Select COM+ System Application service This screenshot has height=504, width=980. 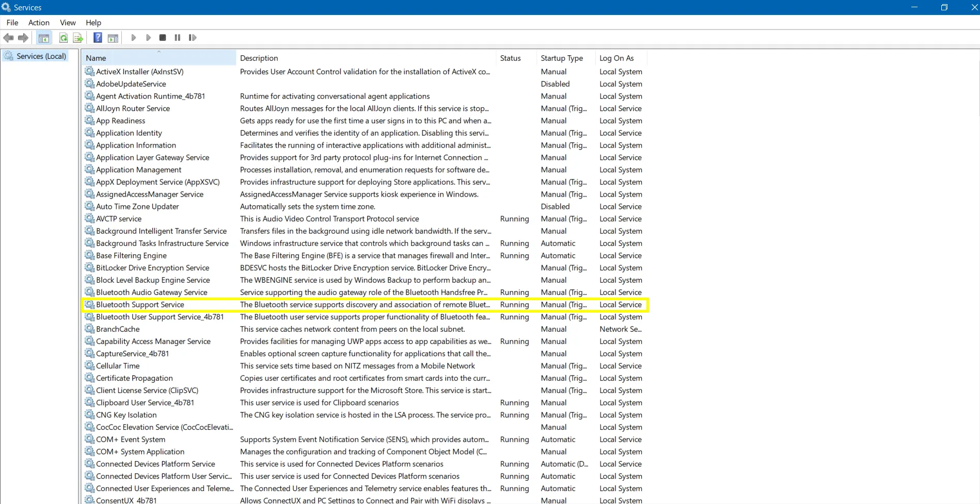[140, 451]
